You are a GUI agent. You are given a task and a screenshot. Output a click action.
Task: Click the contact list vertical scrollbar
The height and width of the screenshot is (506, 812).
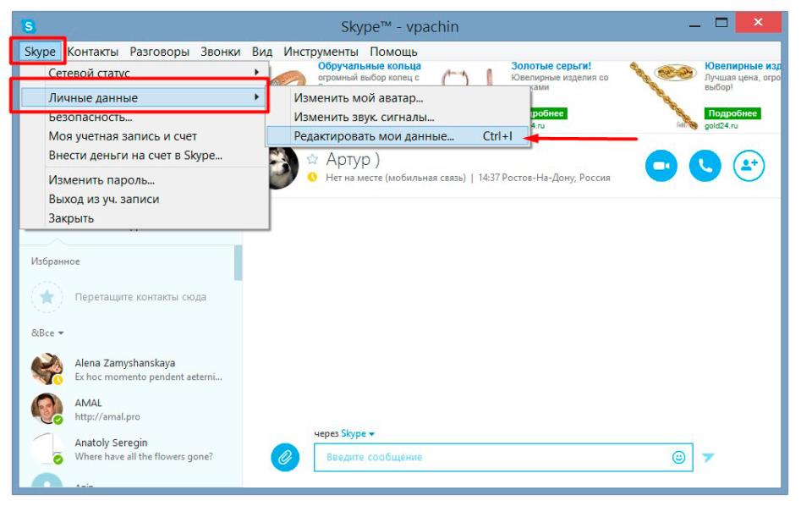click(238, 262)
